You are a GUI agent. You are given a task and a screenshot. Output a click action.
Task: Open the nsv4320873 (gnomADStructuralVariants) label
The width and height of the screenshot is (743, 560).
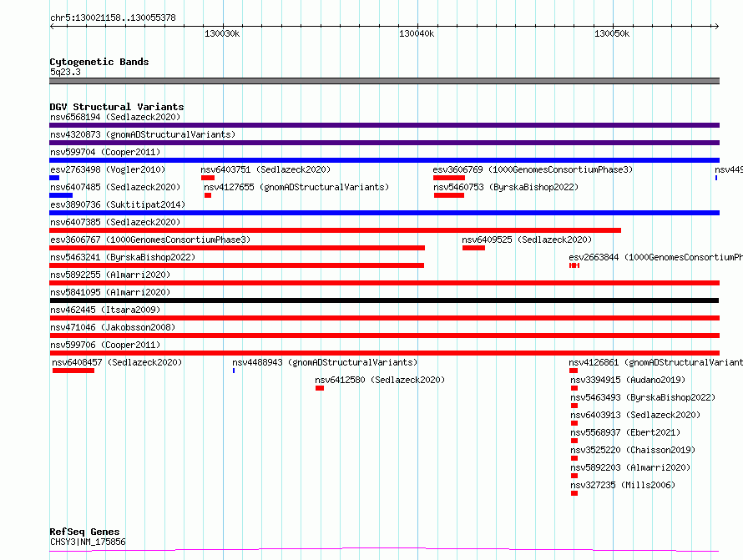click(143, 134)
